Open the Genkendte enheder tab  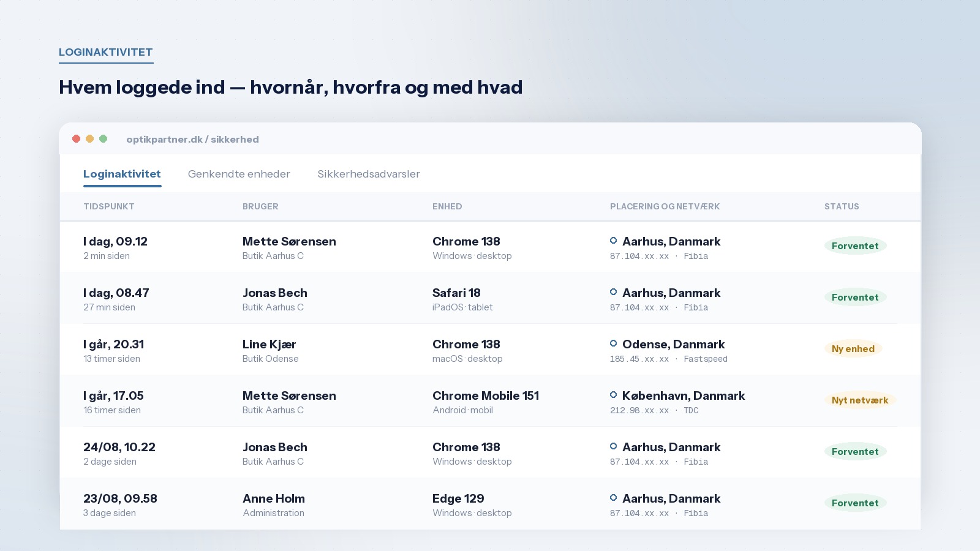(x=239, y=174)
